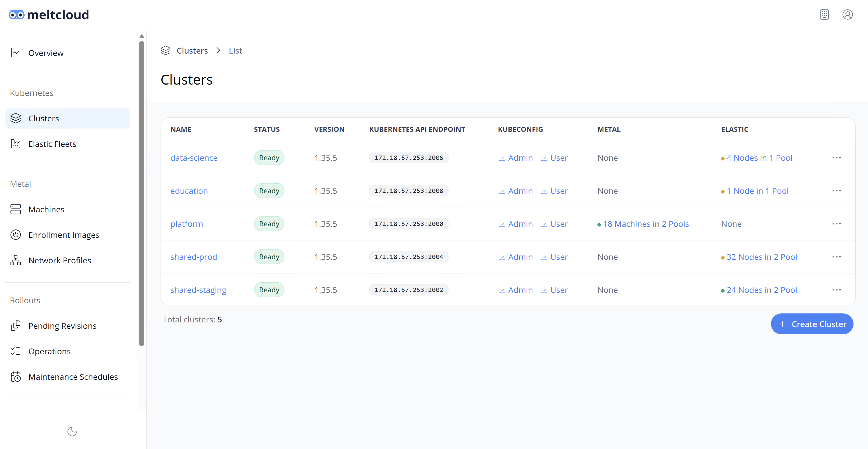The image size is (868, 449).
Task: Download Admin kubeconfig for shared-staging
Action: point(515,290)
